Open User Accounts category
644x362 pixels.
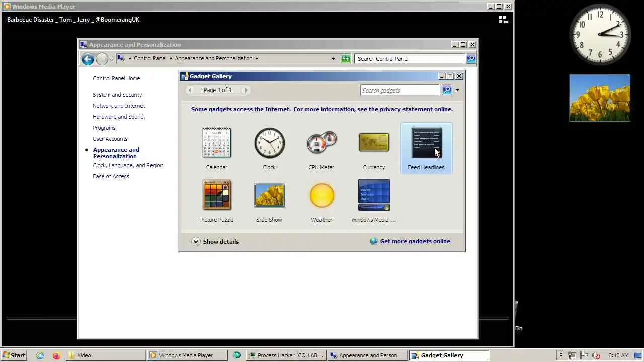(x=110, y=139)
